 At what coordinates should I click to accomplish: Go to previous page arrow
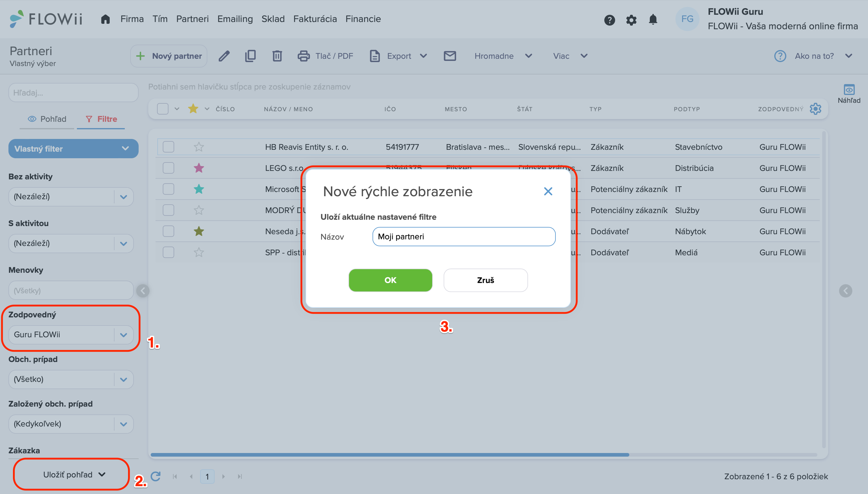pos(191,476)
